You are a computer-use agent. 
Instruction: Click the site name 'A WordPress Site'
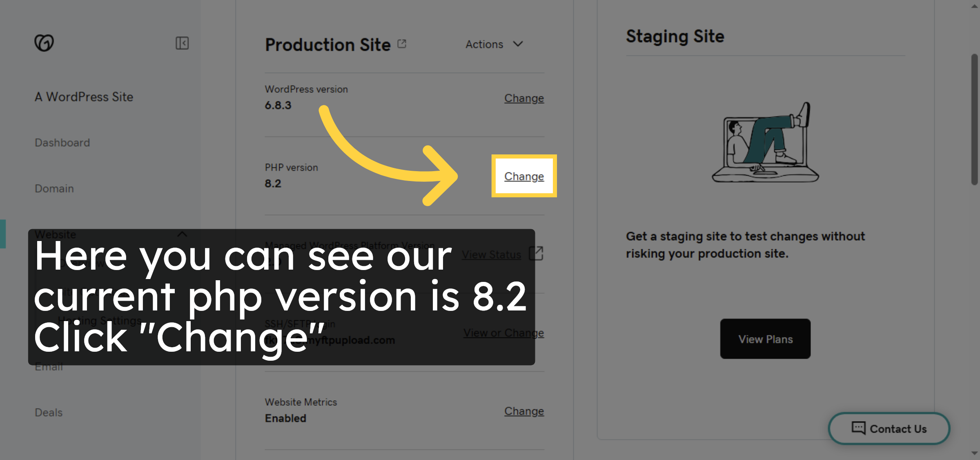coord(83,97)
